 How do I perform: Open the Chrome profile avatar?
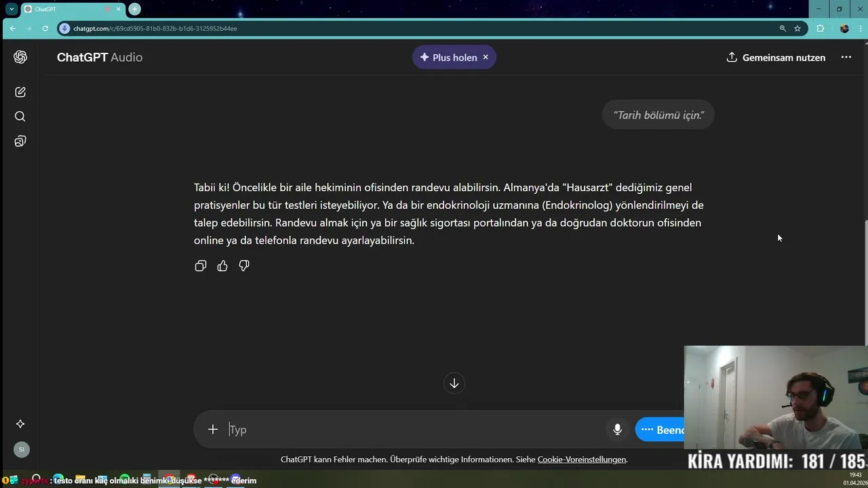click(844, 28)
